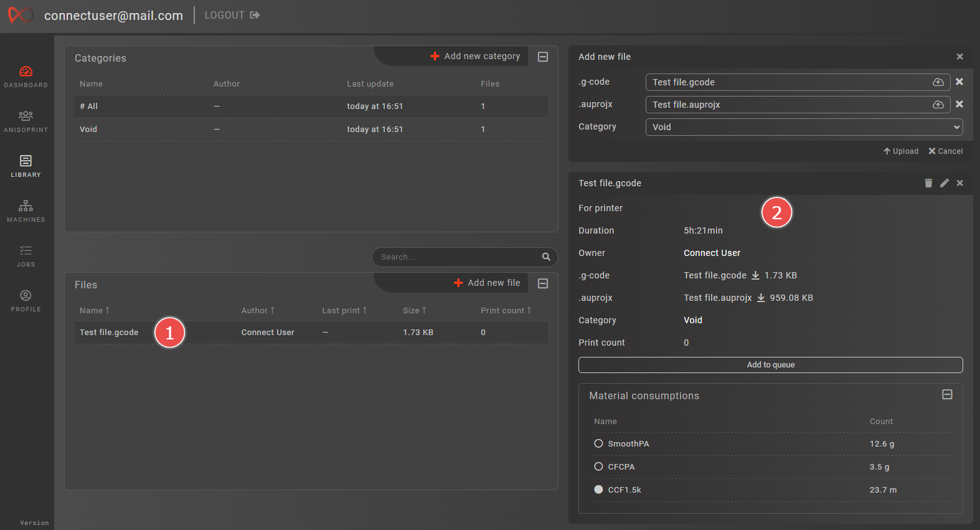The width and height of the screenshot is (980, 530).
Task: Click 'Connect User' owner value
Action: click(x=712, y=253)
